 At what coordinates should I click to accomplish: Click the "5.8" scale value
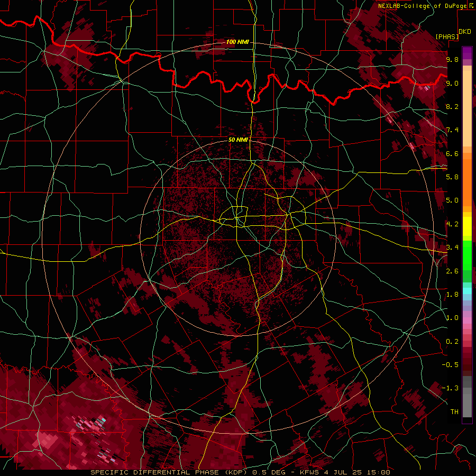pos(452,177)
